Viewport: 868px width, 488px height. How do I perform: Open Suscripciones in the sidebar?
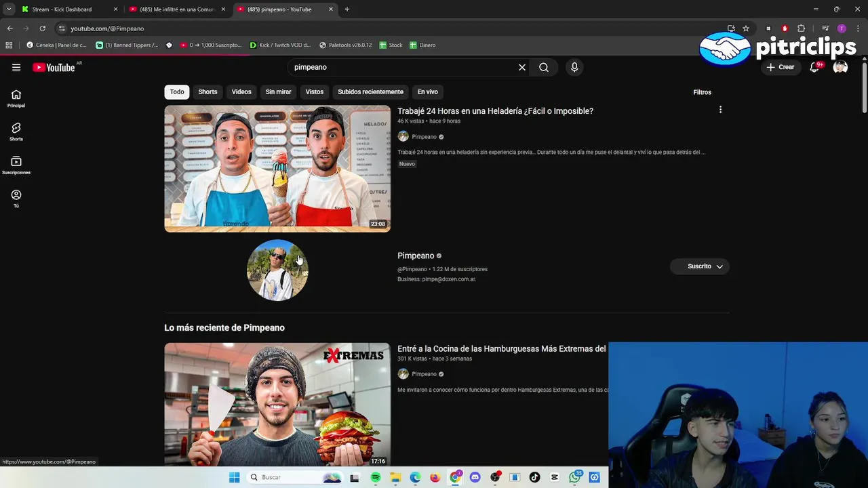(16, 165)
